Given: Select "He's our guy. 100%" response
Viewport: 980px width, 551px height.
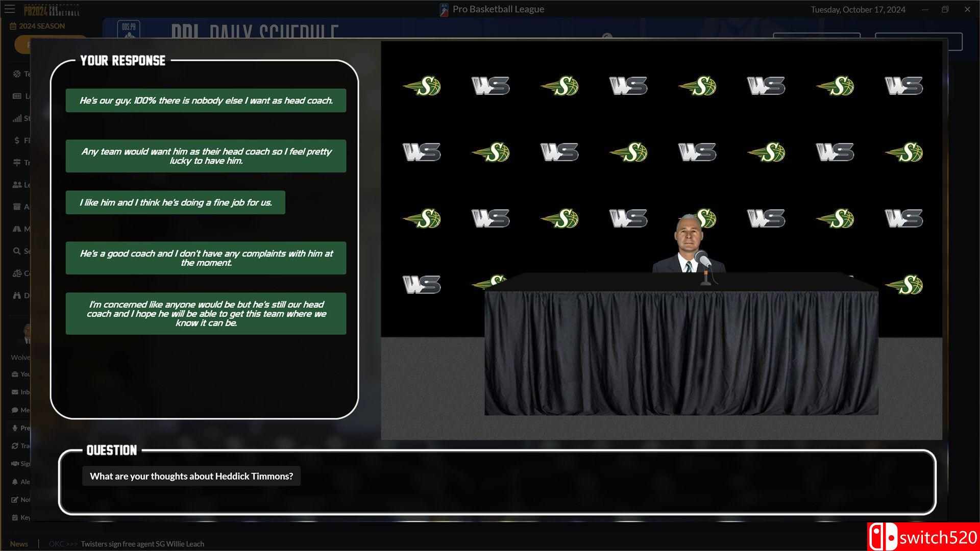Looking at the screenshot, I should click(x=206, y=101).
